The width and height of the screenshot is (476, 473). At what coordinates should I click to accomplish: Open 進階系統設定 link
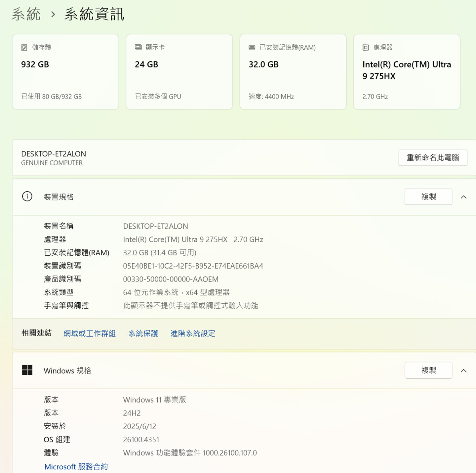point(192,333)
